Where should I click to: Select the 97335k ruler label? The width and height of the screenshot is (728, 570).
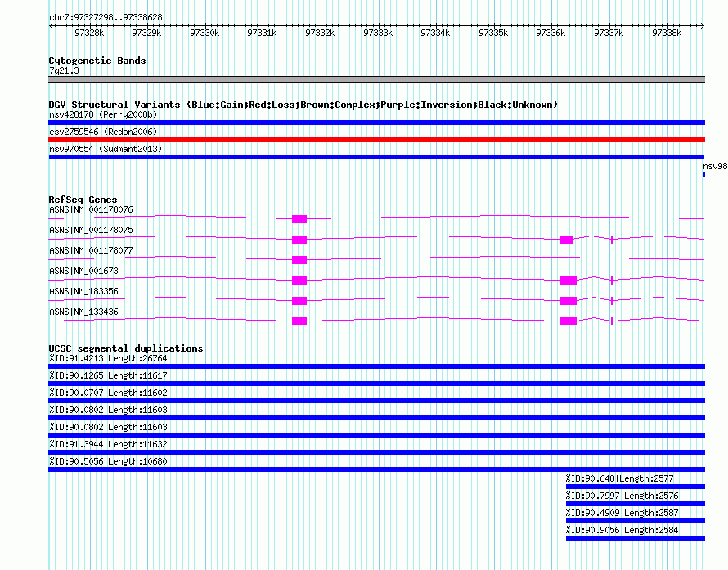click(x=493, y=33)
